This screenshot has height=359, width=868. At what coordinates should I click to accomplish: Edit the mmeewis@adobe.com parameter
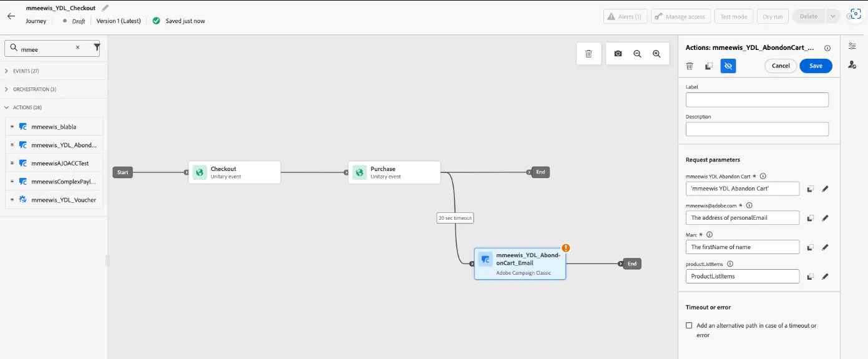coord(825,218)
